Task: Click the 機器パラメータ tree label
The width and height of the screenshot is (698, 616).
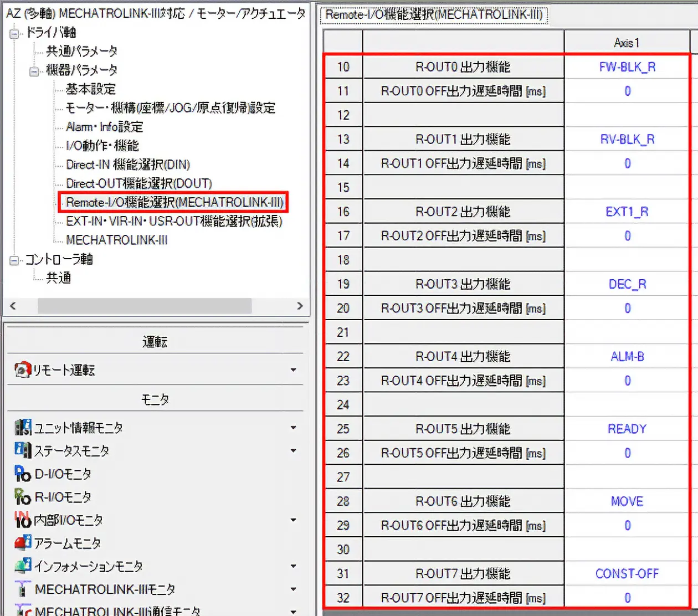Action: point(82,70)
